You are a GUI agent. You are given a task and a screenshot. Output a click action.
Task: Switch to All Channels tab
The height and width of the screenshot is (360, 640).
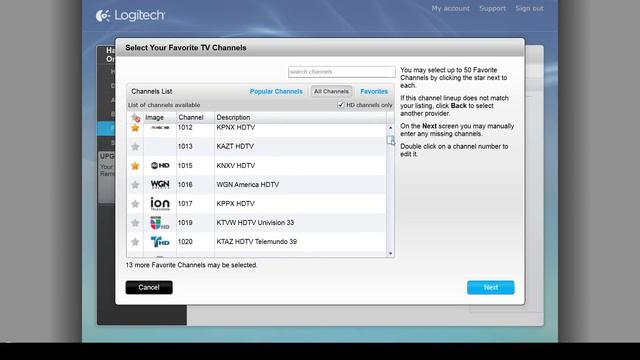331,91
